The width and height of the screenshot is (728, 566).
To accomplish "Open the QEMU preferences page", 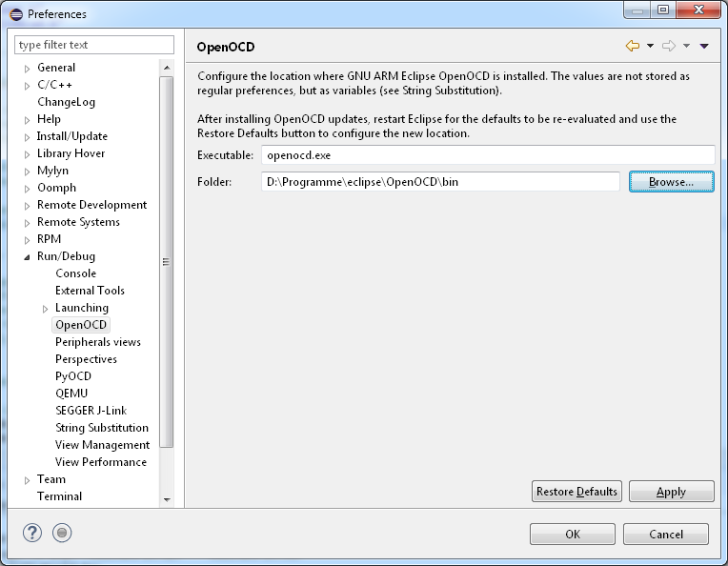I will pyautogui.click(x=71, y=394).
